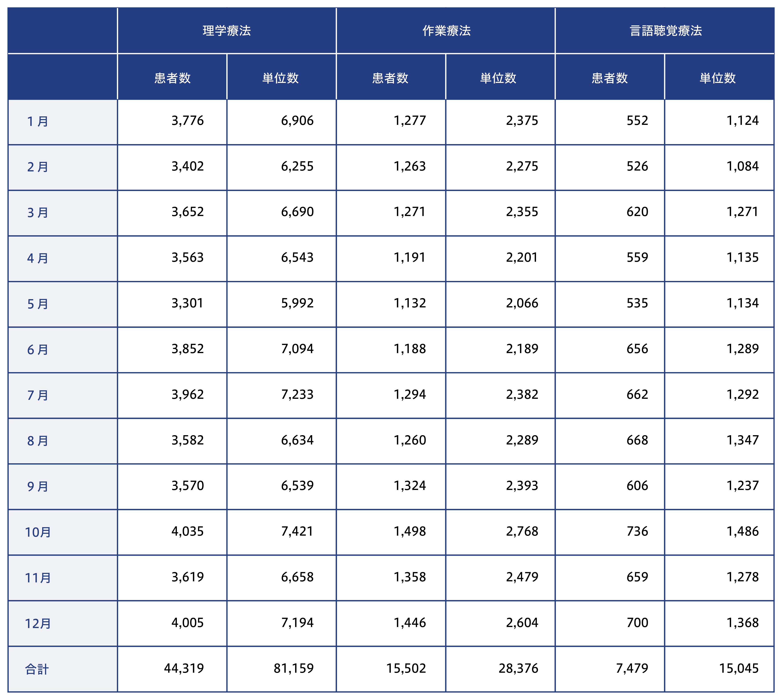Click the 理学療法 column group header
This screenshot has height=700, width=782.
coord(227,30)
